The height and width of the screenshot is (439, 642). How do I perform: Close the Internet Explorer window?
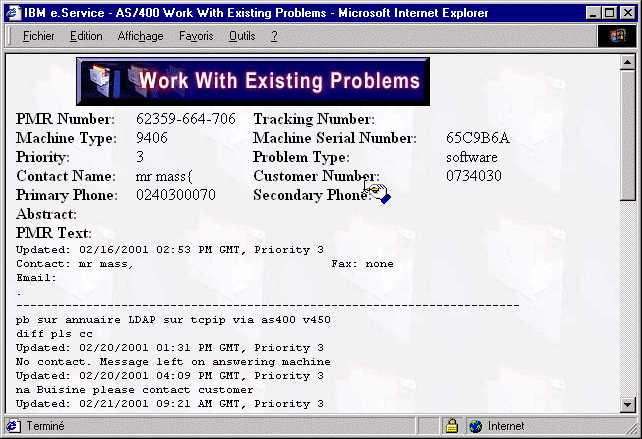click(628, 13)
